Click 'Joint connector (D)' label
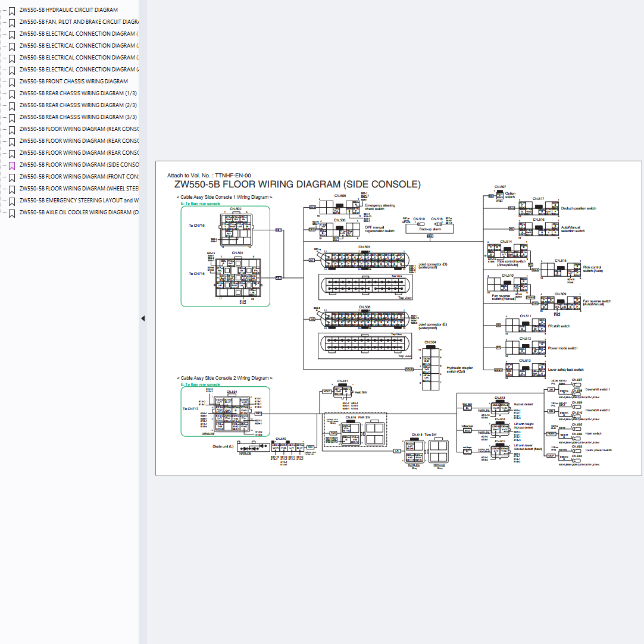The width and height of the screenshot is (644, 644). coord(433,265)
